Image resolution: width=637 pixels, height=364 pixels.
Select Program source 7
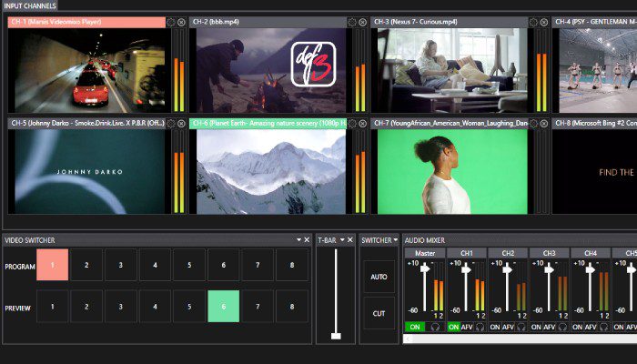(258, 265)
